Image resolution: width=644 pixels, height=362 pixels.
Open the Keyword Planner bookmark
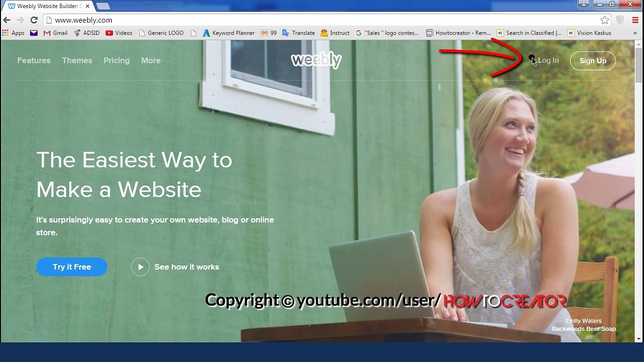pos(229,33)
